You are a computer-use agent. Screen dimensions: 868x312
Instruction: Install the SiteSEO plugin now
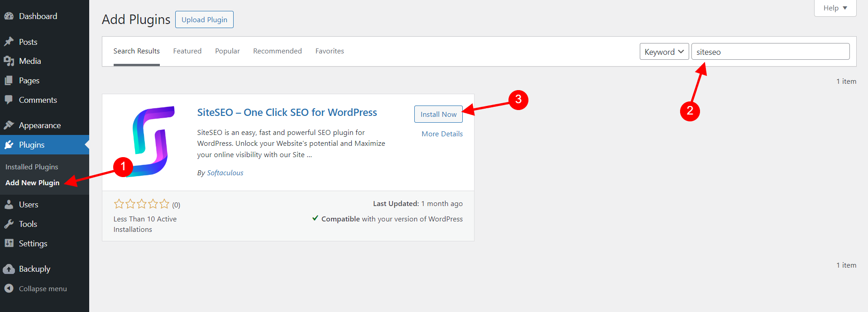click(438, 114)
